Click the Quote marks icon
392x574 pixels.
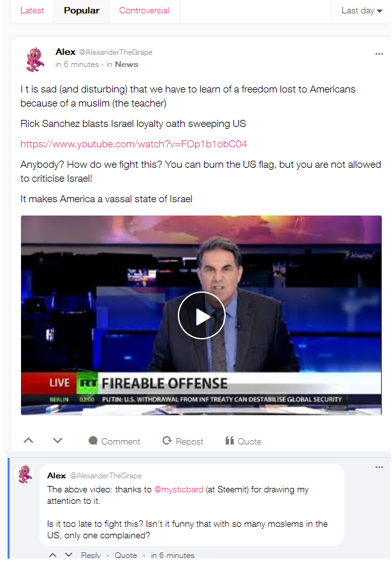point(229,440)
